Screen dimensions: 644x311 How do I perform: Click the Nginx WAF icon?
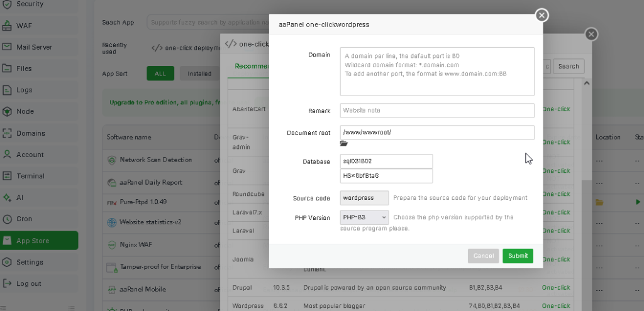point(111,245)
